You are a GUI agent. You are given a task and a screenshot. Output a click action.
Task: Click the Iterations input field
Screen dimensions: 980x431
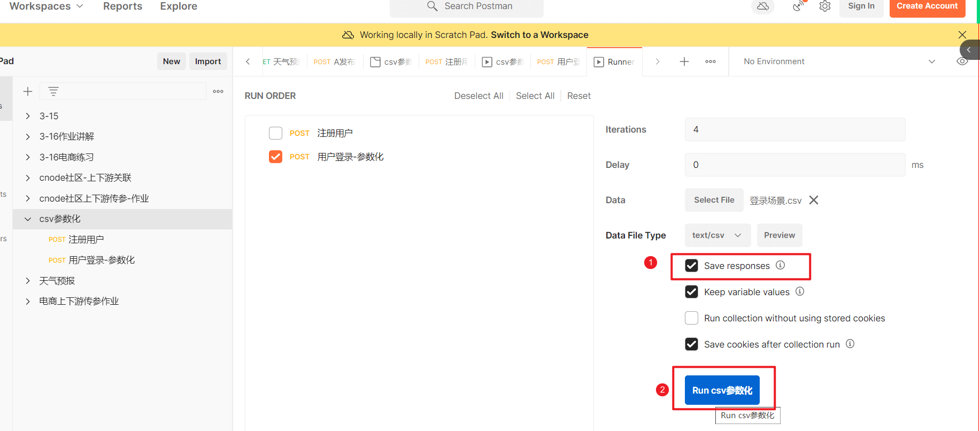[795, 129]
